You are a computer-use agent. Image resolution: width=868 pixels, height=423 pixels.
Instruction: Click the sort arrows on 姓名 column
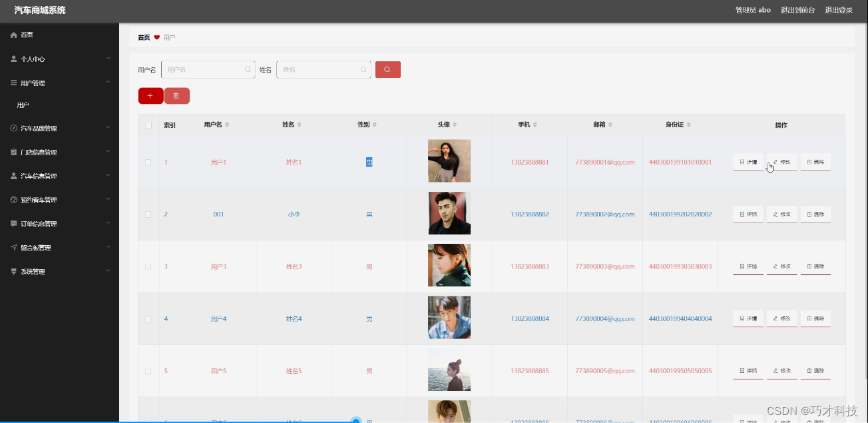click(300, 125)
